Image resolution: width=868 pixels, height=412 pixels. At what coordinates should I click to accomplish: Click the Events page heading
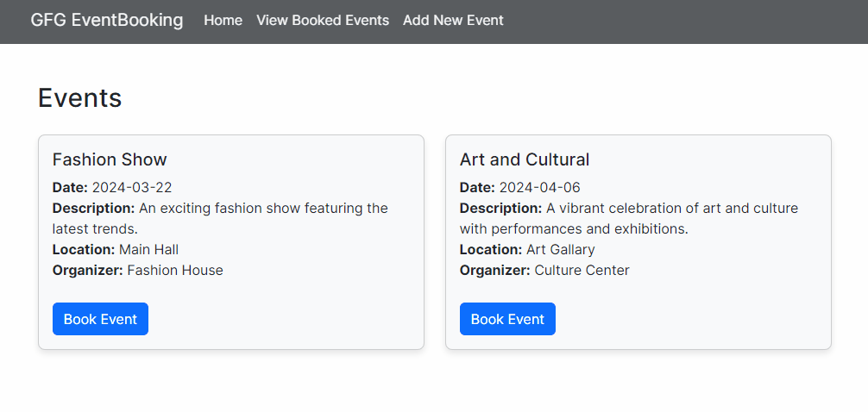tap(79, 98)
